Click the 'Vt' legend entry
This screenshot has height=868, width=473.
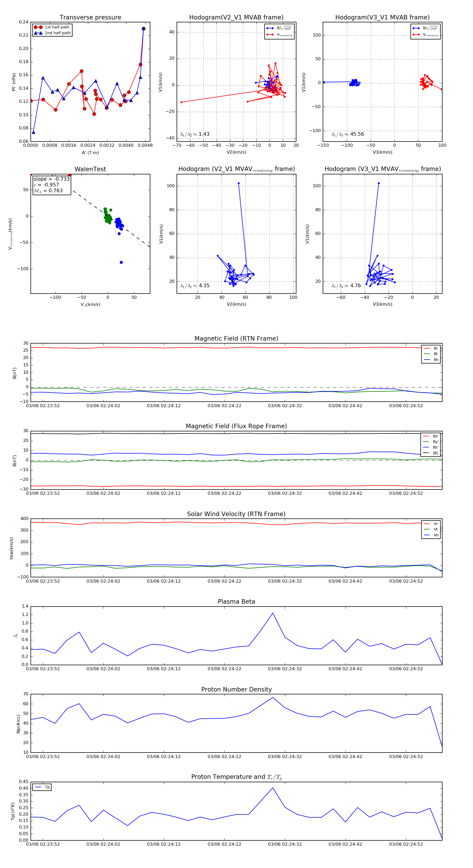(431, 529)
